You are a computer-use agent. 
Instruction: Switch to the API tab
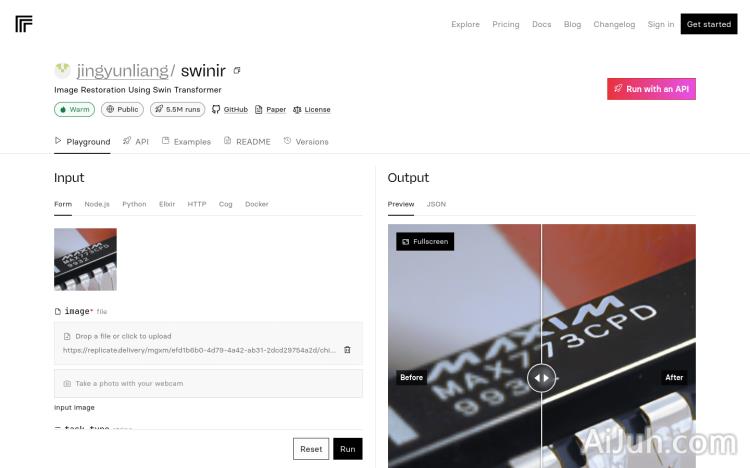[x=136, y=142]
